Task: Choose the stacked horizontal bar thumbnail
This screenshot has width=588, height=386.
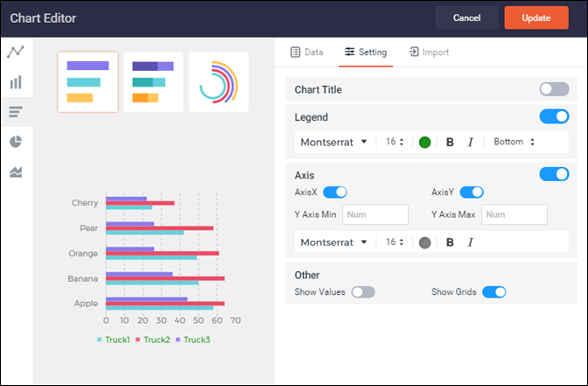Action: (x=153, y=82)
